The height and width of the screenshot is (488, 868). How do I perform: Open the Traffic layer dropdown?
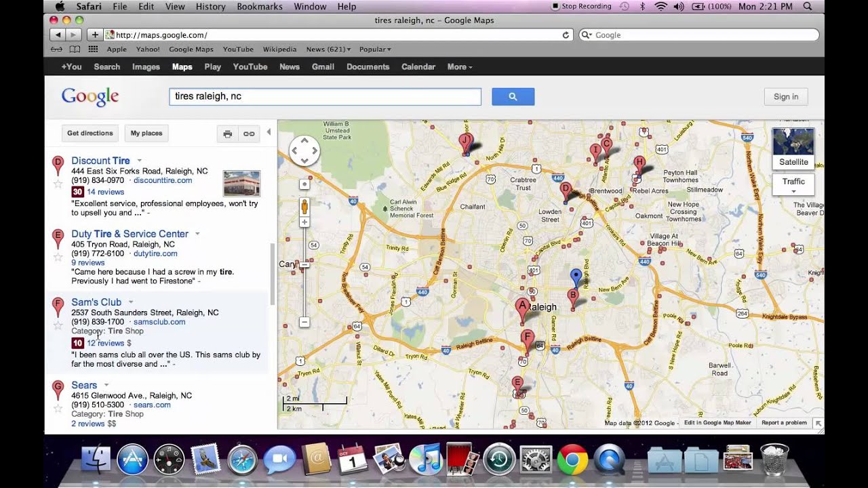pyautogui.click(x=793, y=184)
